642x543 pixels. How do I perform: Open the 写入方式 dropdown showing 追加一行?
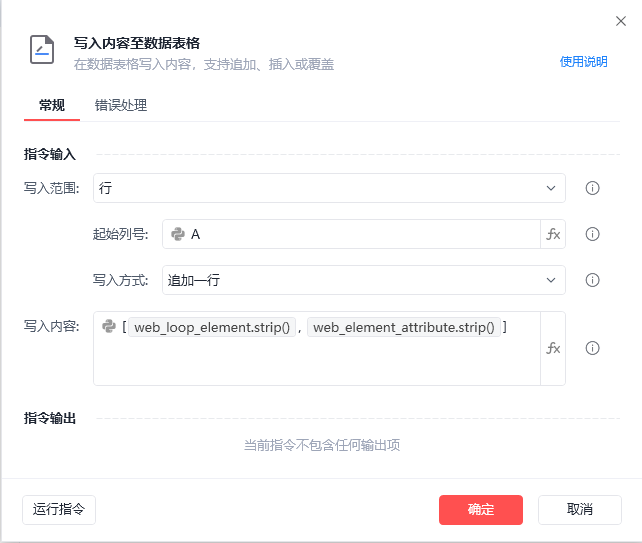pyautogui.click(x=363, y=280)
